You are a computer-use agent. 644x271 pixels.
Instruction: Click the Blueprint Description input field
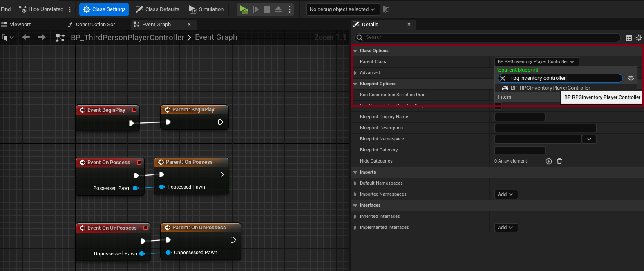tap(545, 128)
